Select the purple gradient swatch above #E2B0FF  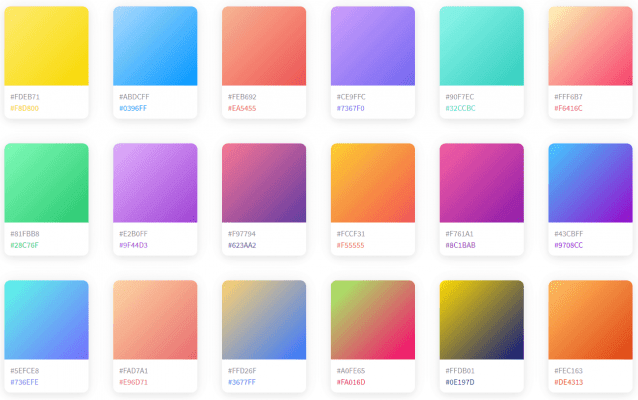[x=155, y=183]
